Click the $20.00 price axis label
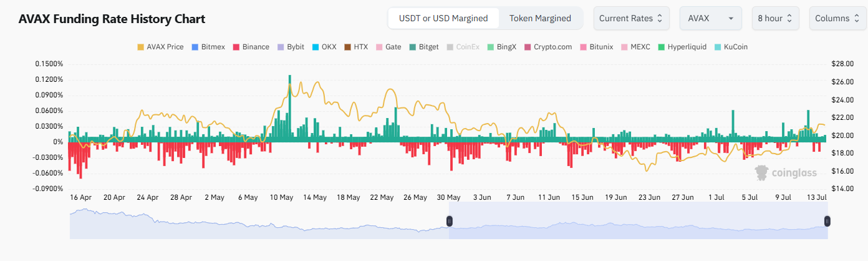 point(842,135)
